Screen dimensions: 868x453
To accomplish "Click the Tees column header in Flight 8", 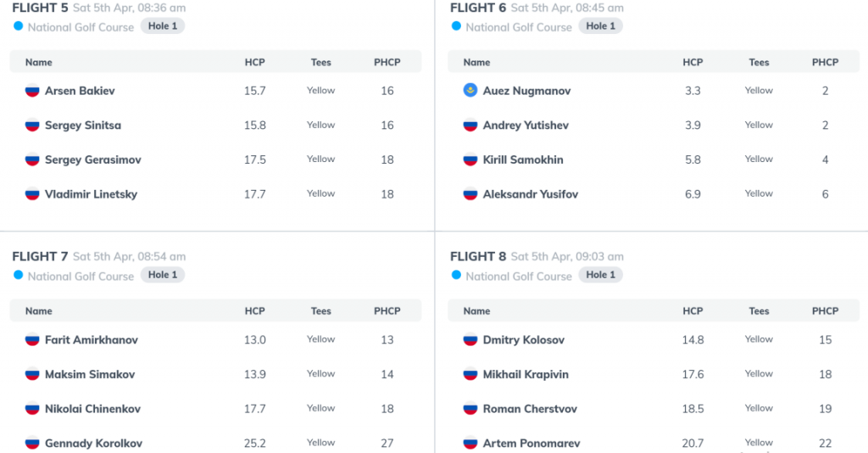I will [x=759, y=310].
